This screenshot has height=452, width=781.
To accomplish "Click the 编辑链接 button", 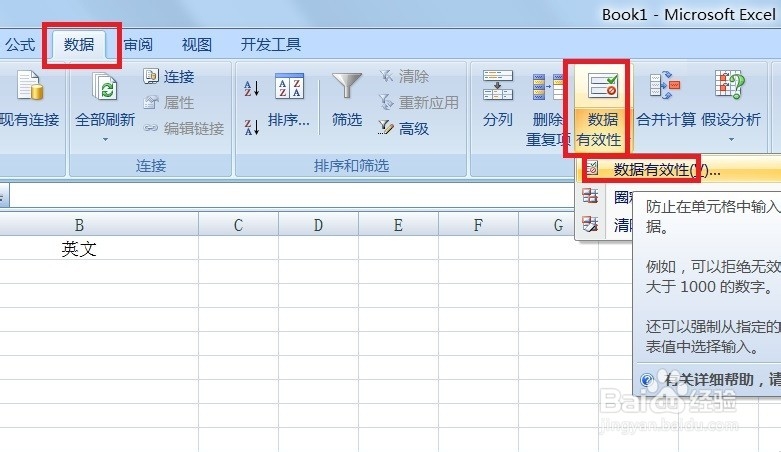I will pyautogui.click(x=184, y=129).
